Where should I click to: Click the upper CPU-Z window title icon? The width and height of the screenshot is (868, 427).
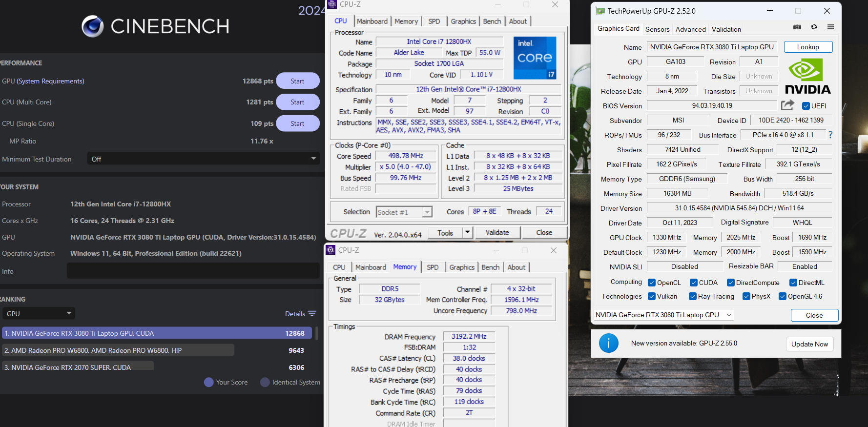click(332, 4)
